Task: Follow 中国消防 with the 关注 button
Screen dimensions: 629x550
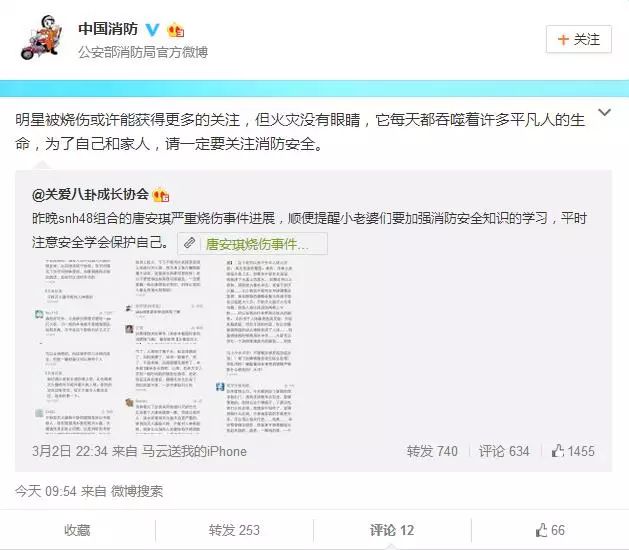Action: point(578,39)
